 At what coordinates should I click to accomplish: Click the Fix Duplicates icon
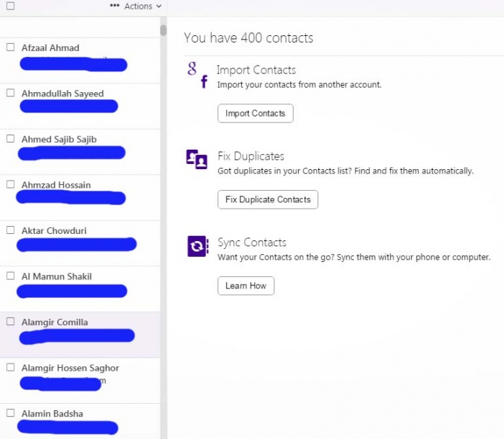[197, 159]
